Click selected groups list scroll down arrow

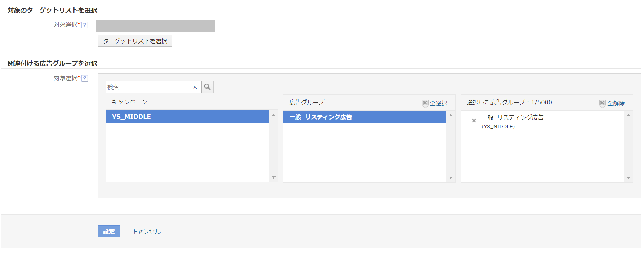(x=628, y=178)
